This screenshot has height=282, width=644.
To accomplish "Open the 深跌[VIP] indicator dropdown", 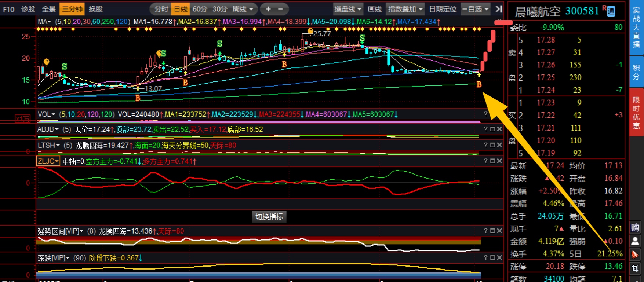I will click(54, 258).
